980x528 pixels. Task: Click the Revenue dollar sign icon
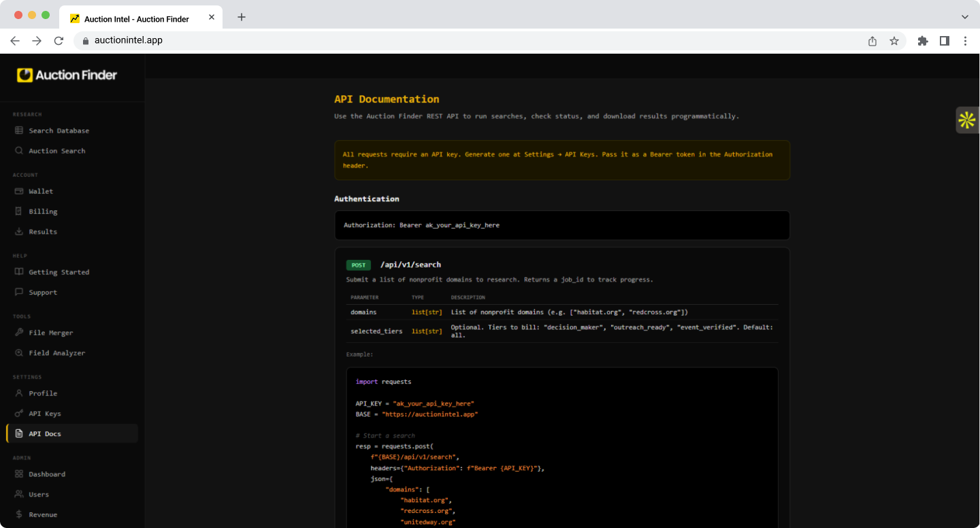coord(19,514)
